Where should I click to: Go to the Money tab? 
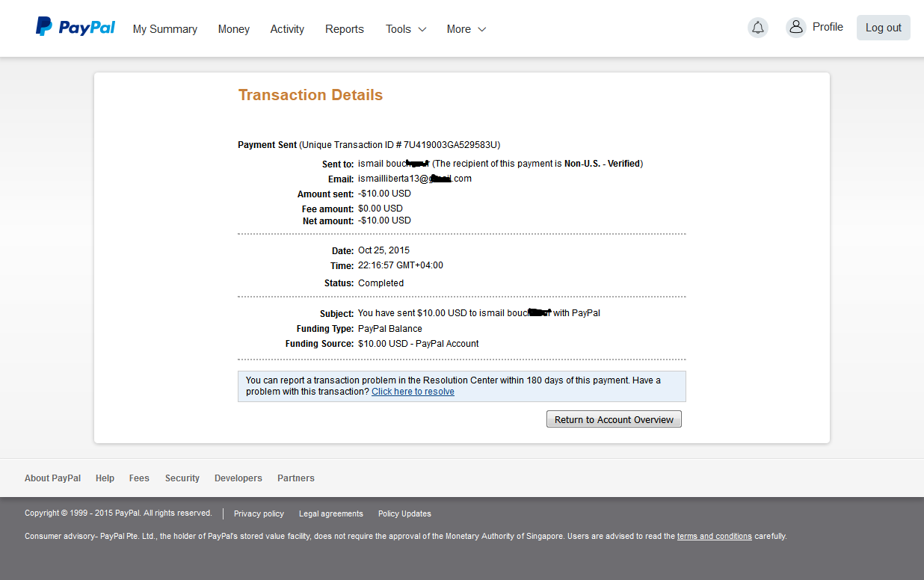click(234, 29)
